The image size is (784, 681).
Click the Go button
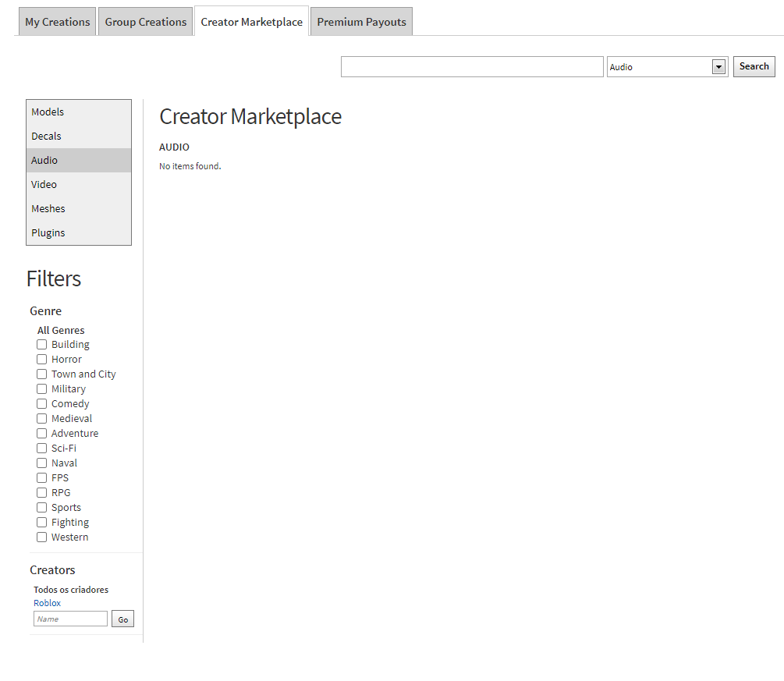[x=122, y=619]
